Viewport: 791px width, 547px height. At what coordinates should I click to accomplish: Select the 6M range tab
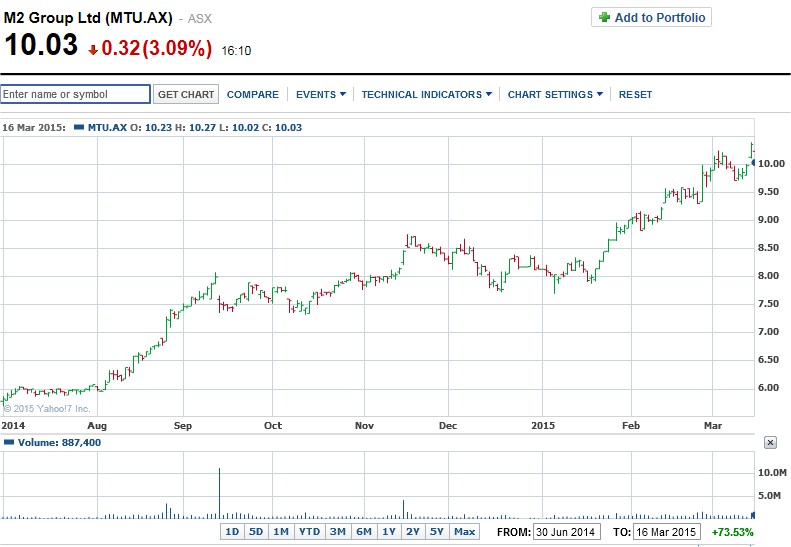[363, 531]
